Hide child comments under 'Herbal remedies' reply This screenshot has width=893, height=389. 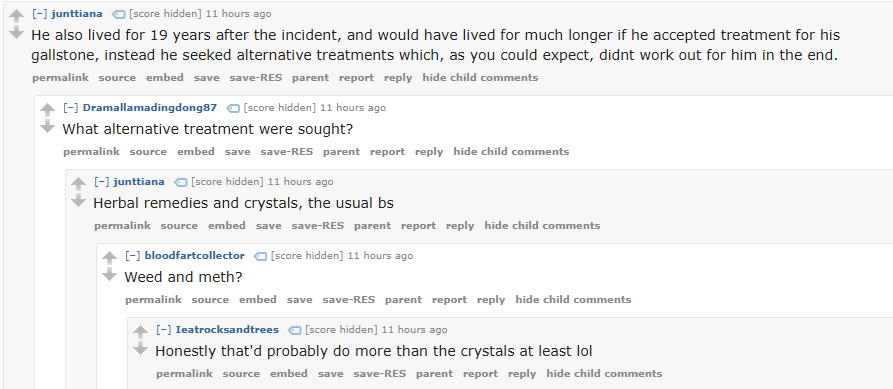tap(542, 226)
